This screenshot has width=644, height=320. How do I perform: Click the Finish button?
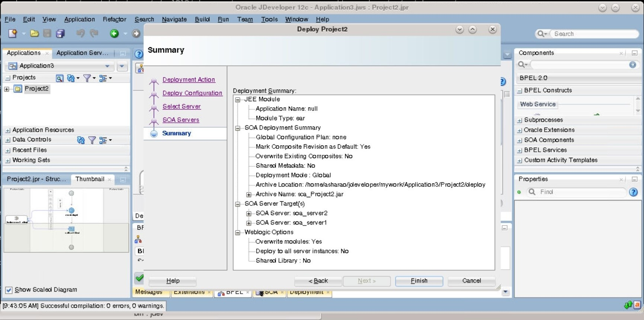click(x=419, y=281)
